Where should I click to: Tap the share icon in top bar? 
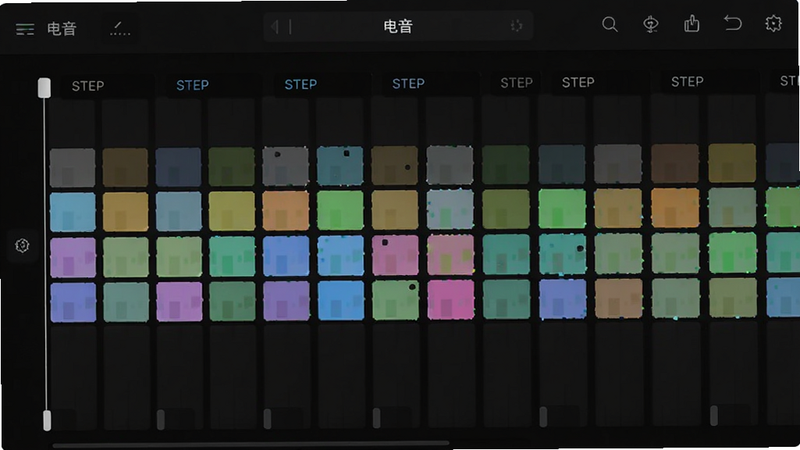pyautogui.click(x=691, y=23)
